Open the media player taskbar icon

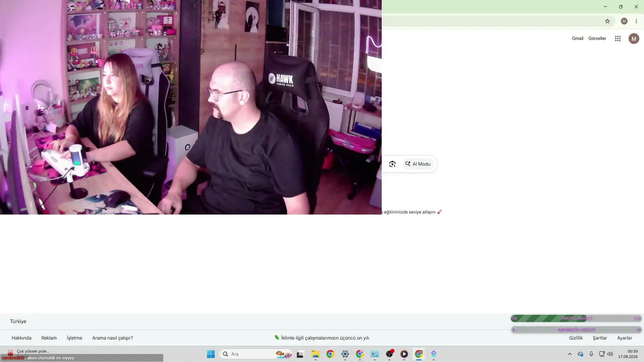coord(404,354)
